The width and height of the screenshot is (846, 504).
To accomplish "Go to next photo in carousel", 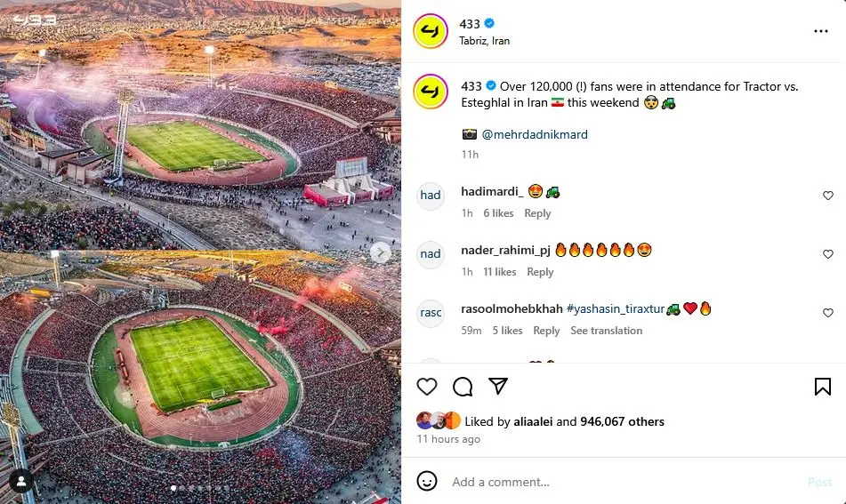I will click(x=380, y=252).
